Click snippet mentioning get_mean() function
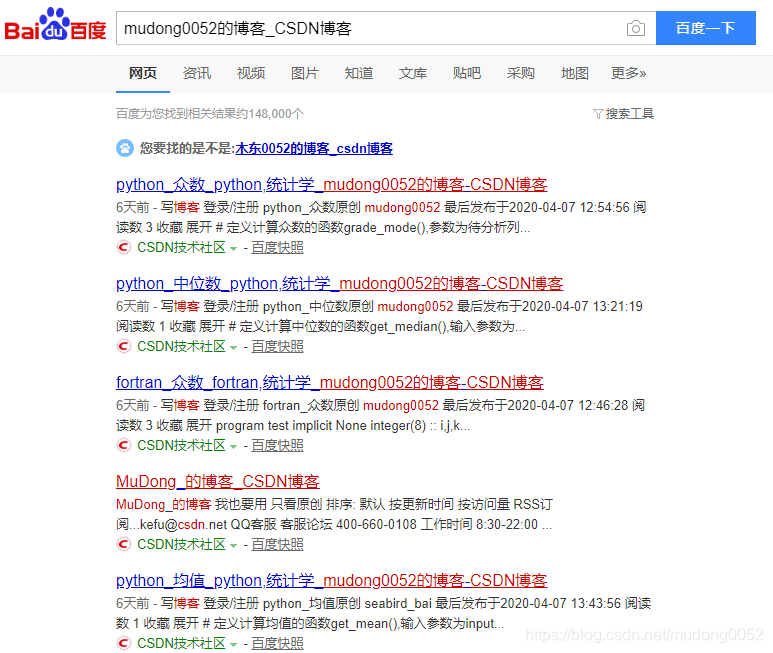Viewport: 773px width, 653px height. tap(384, 614)
